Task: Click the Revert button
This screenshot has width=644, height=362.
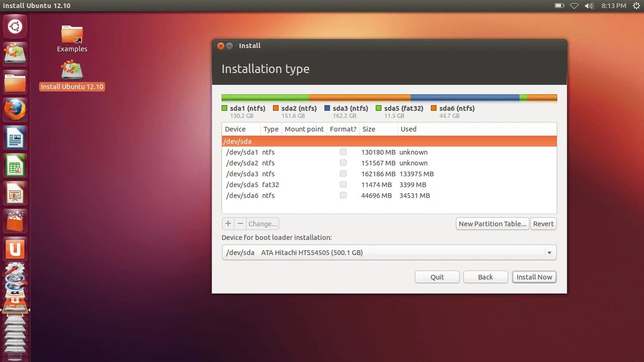Action: coord(544,223)
